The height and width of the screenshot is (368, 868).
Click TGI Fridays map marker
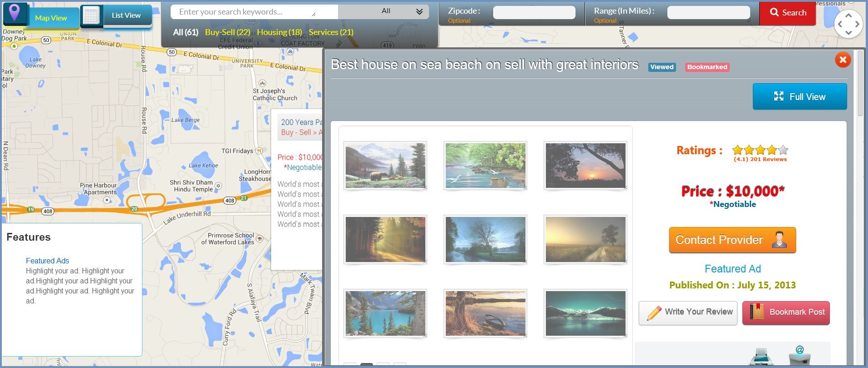click(259, 151)
